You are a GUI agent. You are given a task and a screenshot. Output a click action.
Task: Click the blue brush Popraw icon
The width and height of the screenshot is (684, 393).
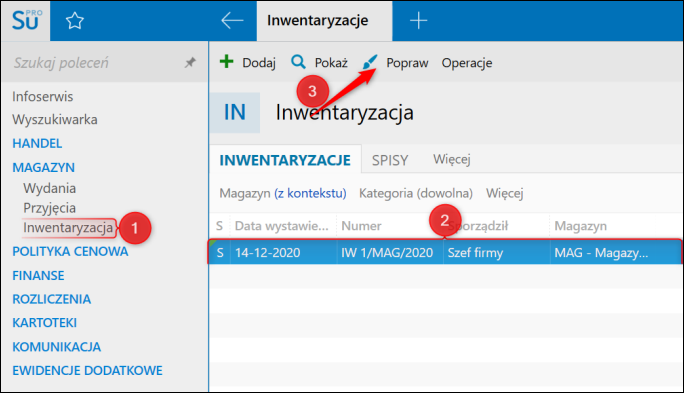[x=370, y=62]
